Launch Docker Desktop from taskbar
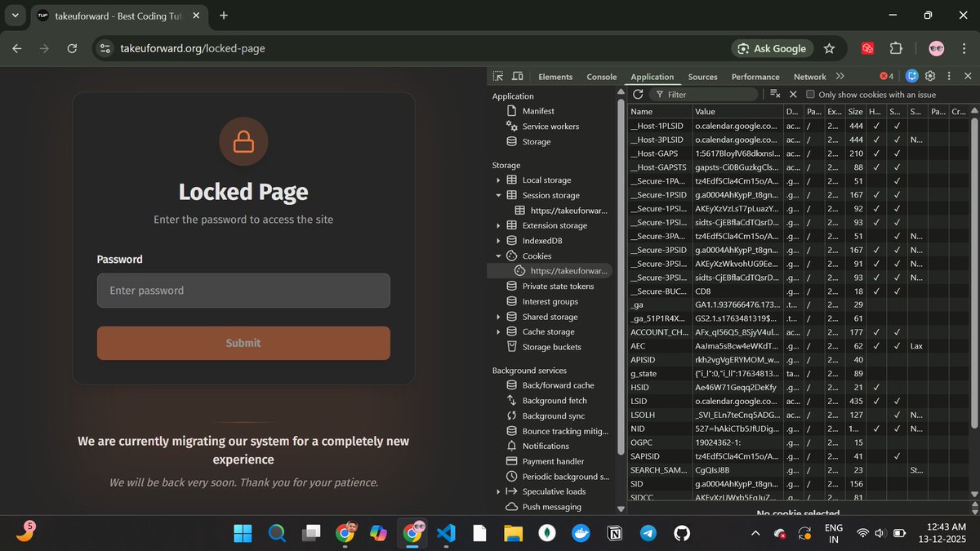This screenshot has width=980, height=551. [580, 533]
